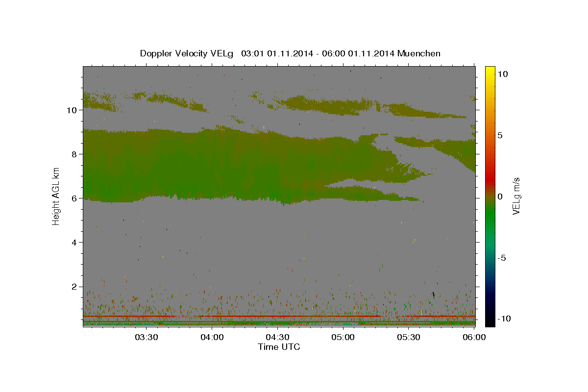Click the 'Height AGL km' axis label
588x392 pixels.
point(56,196)
